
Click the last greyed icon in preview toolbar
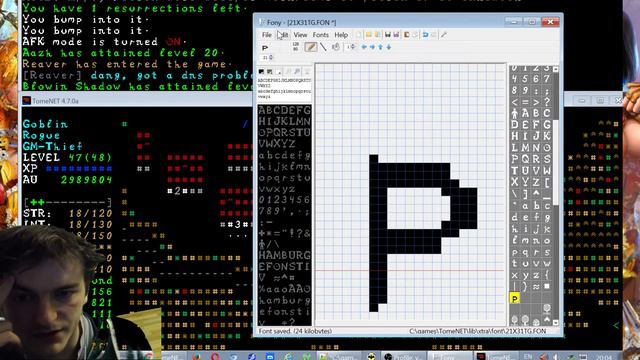[307, 71]
